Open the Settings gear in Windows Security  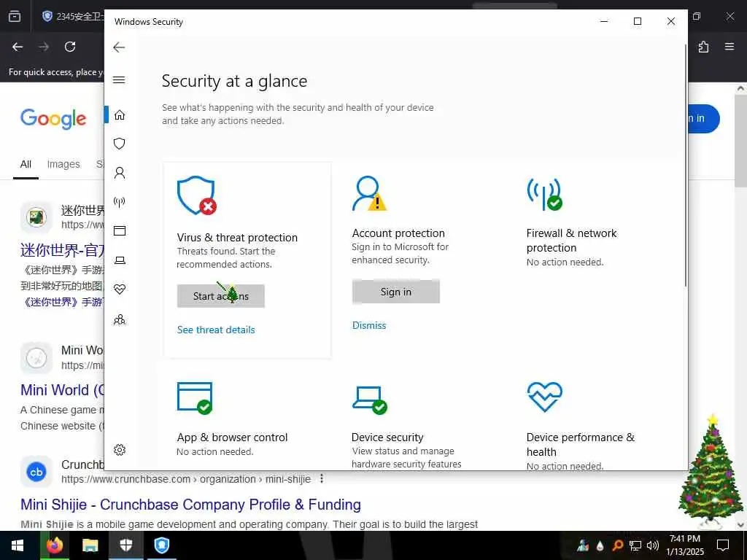pyautogui.click(x=120, y=449)
